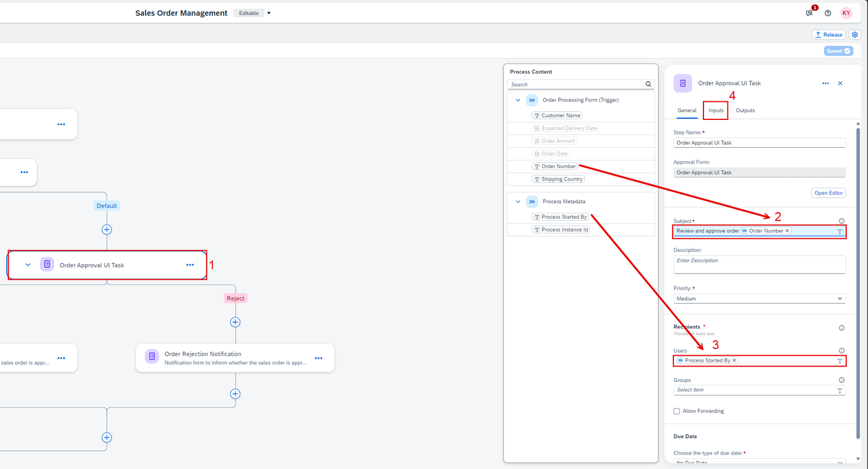The width and height of the screenshot is (868, 469).
Task: Remove the Process Started By token from Users
Action: 734,360
